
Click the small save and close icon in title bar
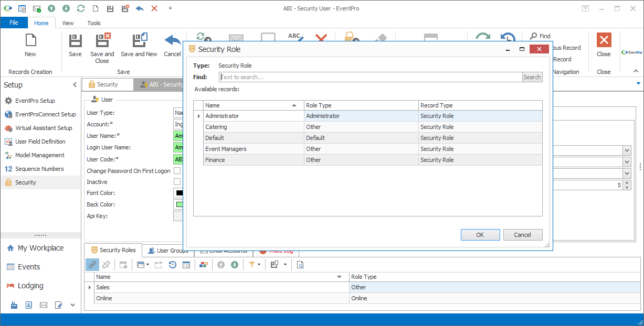click(x=125, y=8)
